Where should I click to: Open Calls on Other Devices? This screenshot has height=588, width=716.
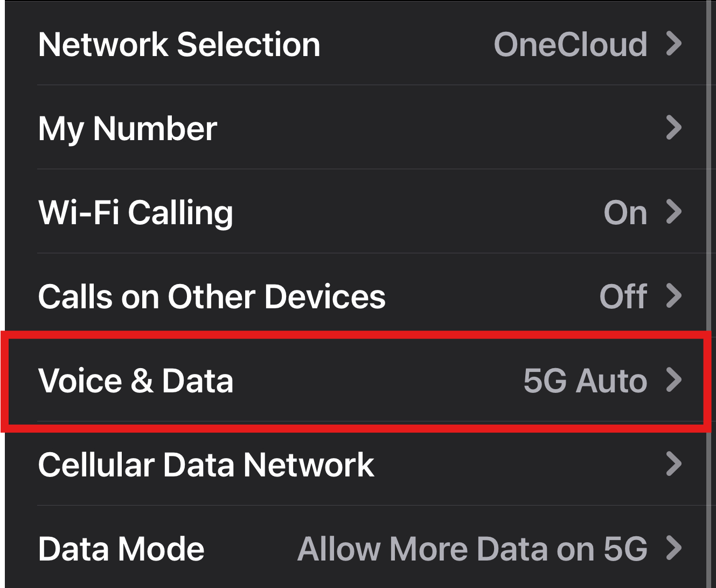tap(356, 295)
